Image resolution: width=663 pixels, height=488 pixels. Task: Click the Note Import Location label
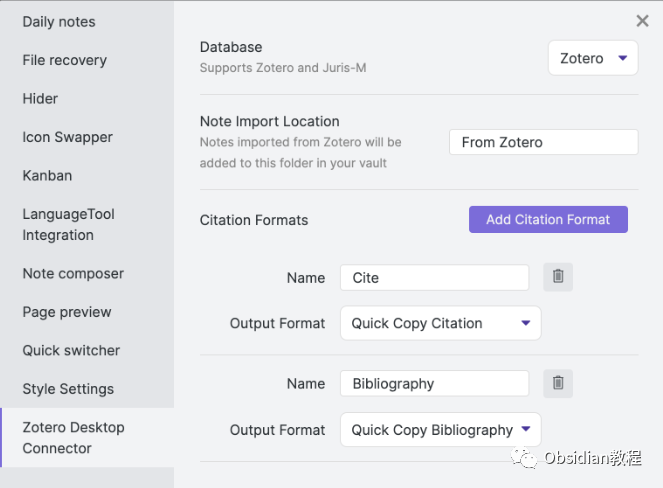(x=269, y=122)
